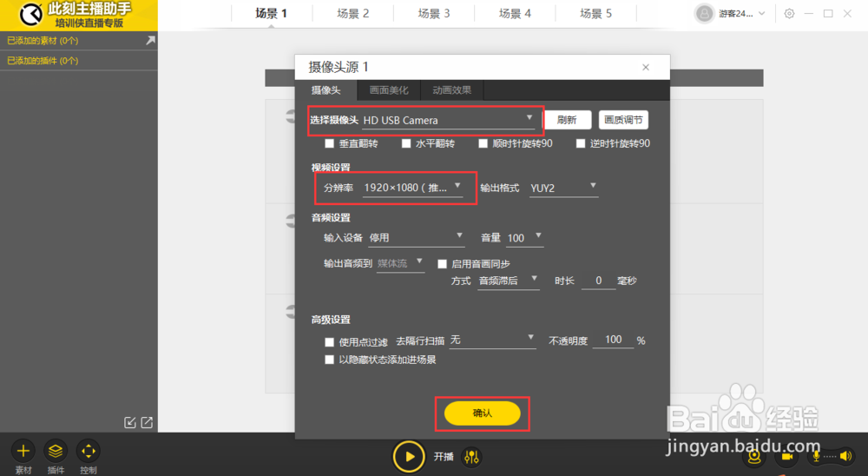Click the import arrow icon in left panel
This screenshot has width=868, height=476.
(130, 423)
